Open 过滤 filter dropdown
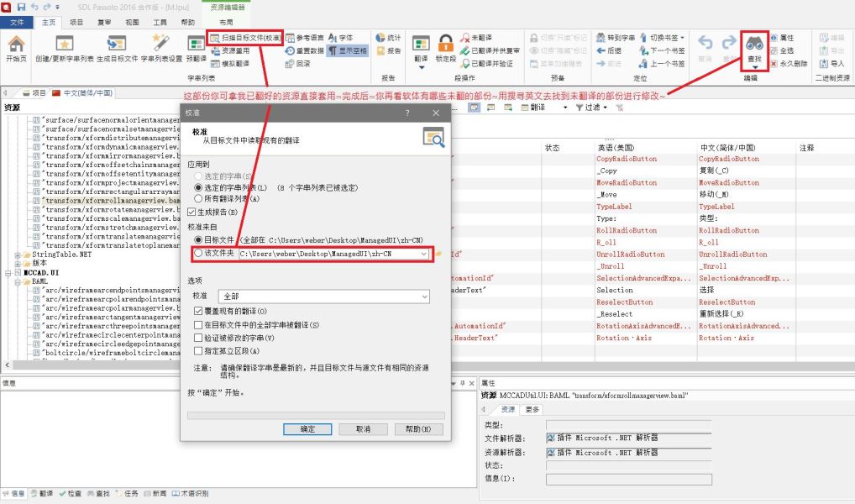The height and width of the screenshot is (504, 855). pyautogui.click(x=591, y=108)
